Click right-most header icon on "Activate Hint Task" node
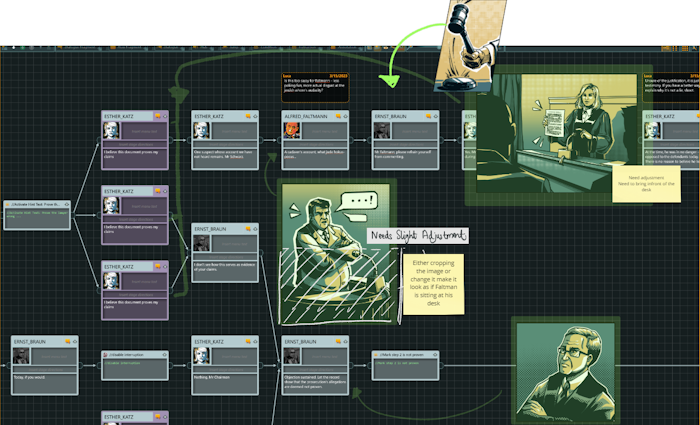Screen dimensions: 700x425 coord(67,203)
